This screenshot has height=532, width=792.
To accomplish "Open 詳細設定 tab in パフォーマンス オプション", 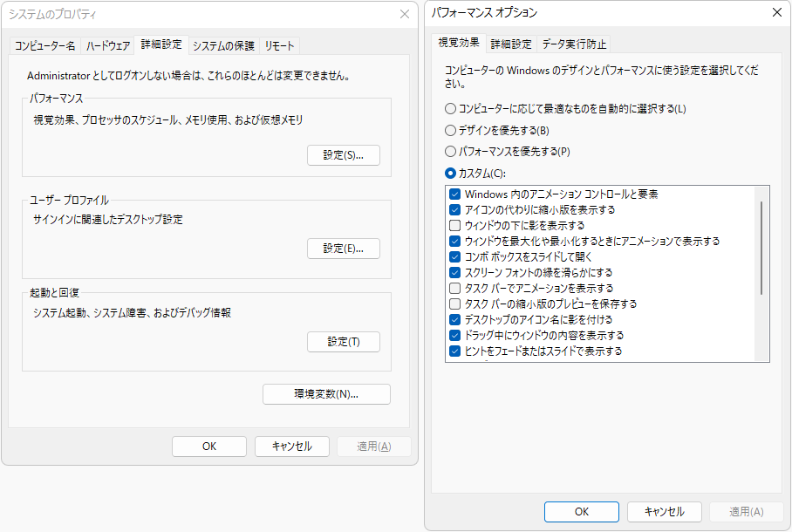I will [511, 44].
